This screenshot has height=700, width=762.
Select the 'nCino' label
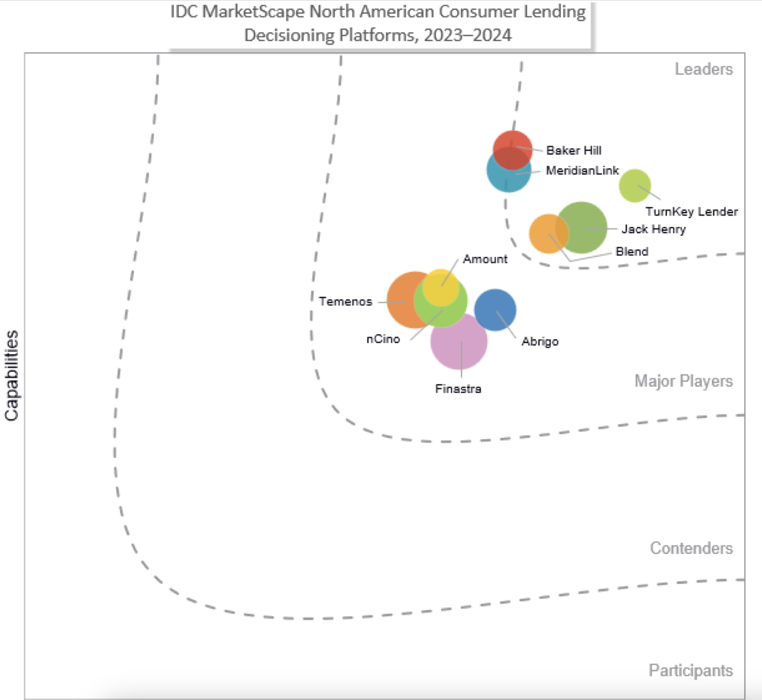[x=383, y=339]
